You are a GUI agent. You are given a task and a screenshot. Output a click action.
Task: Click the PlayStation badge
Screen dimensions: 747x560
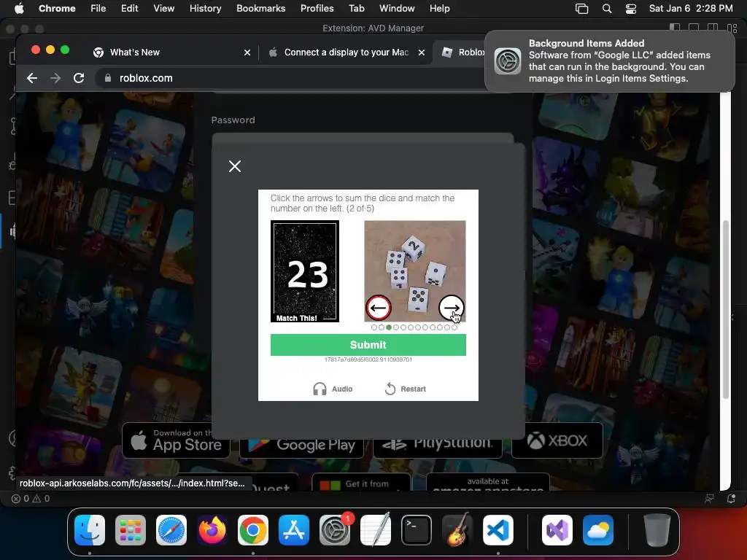438,448
